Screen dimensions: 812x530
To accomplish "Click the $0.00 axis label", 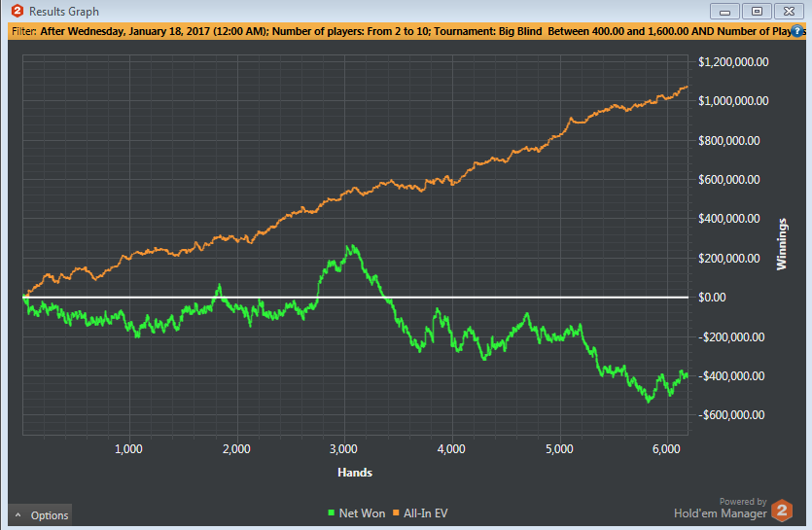I will pyautogui.click(x=712, y=298).
